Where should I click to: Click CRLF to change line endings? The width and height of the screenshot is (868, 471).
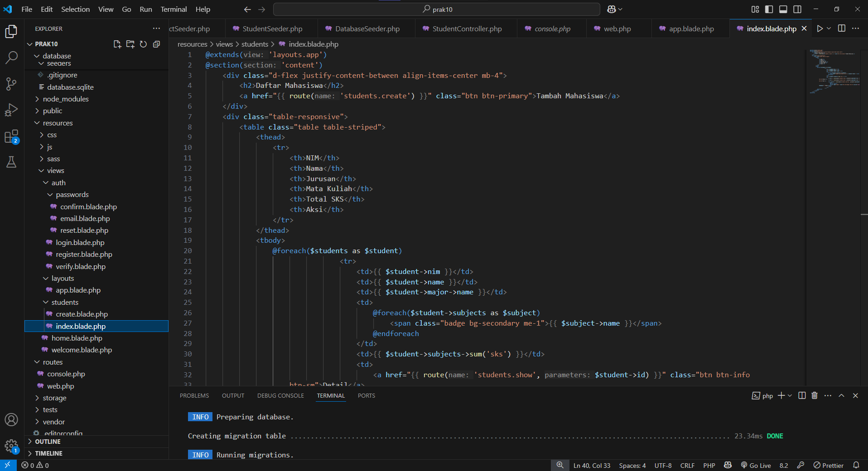687,465
